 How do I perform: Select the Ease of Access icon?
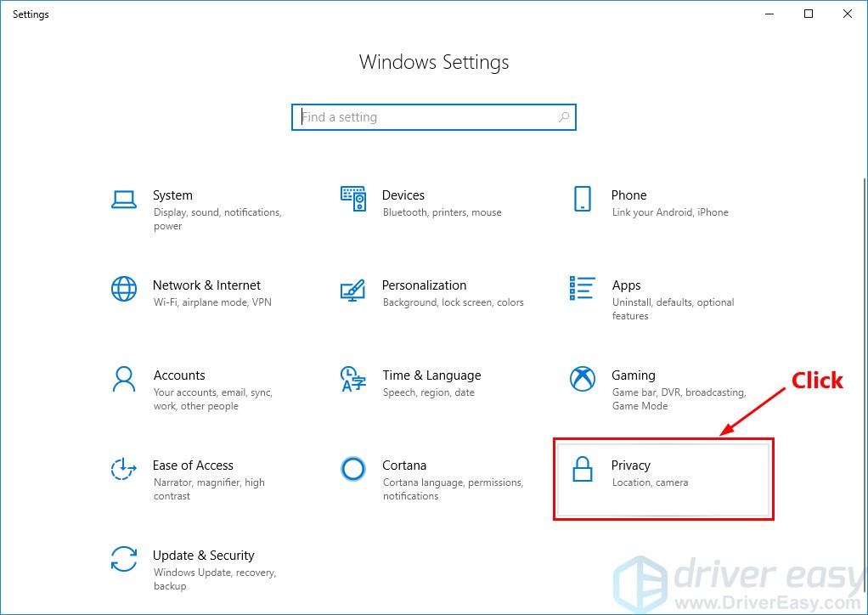pos(124,469)
